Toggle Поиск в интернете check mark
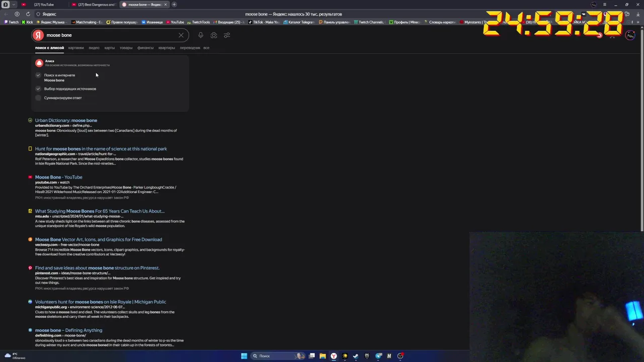 point(38,75)
